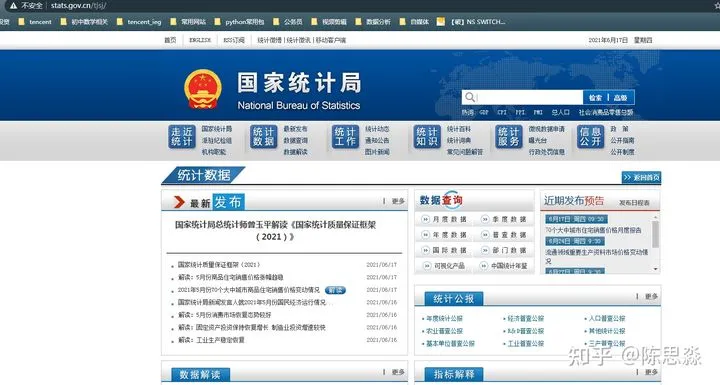Click arrow icon beside 部门数据
The image size is (720, 385).
tap(485, 250)
